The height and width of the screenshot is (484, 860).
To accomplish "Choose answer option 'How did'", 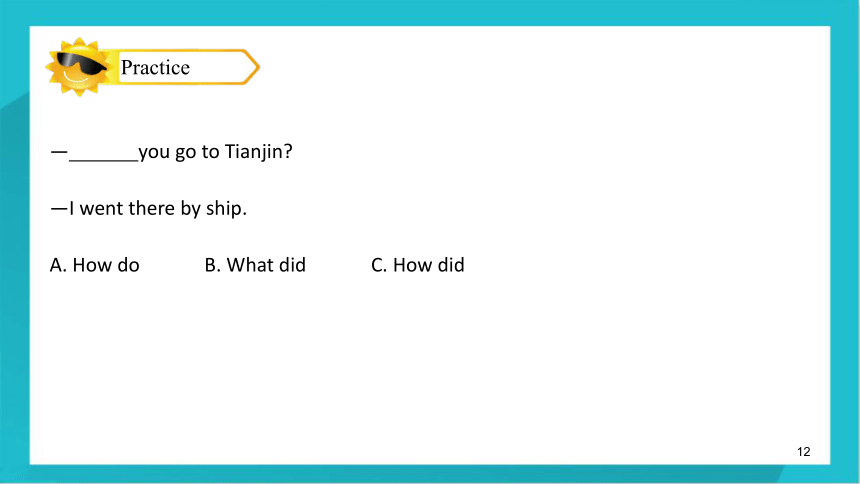I will 429,265.
